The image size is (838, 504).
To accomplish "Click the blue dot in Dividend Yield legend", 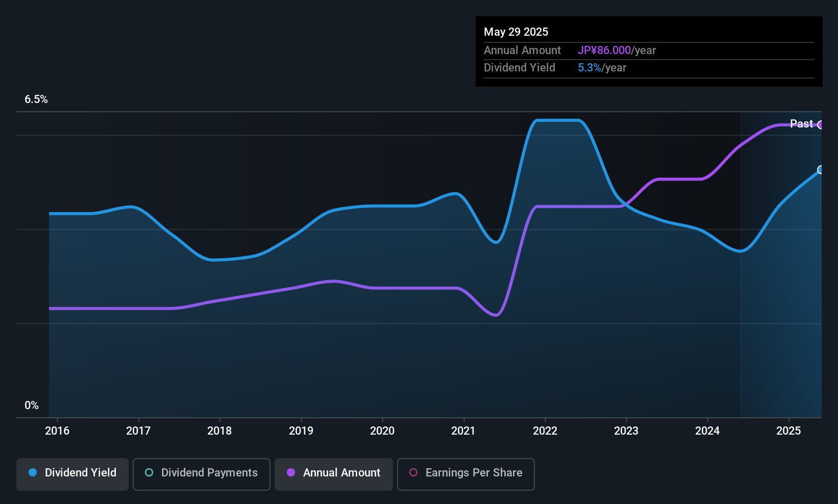I will point(33,472).
